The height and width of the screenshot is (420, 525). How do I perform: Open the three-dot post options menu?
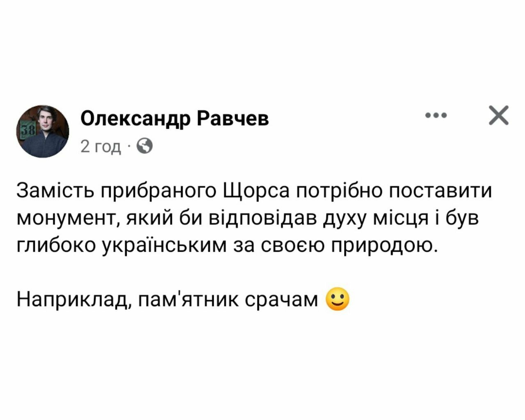[436, 116]
